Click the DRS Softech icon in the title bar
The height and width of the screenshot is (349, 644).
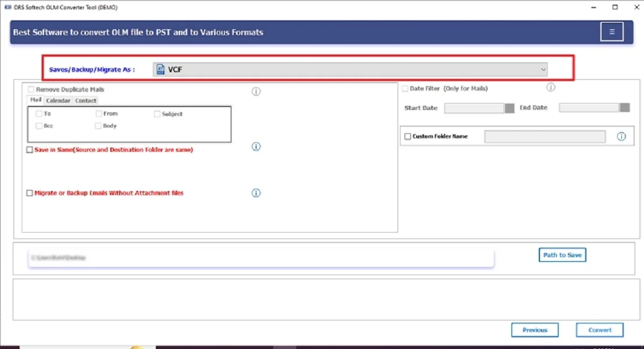(x=8, y=8)
